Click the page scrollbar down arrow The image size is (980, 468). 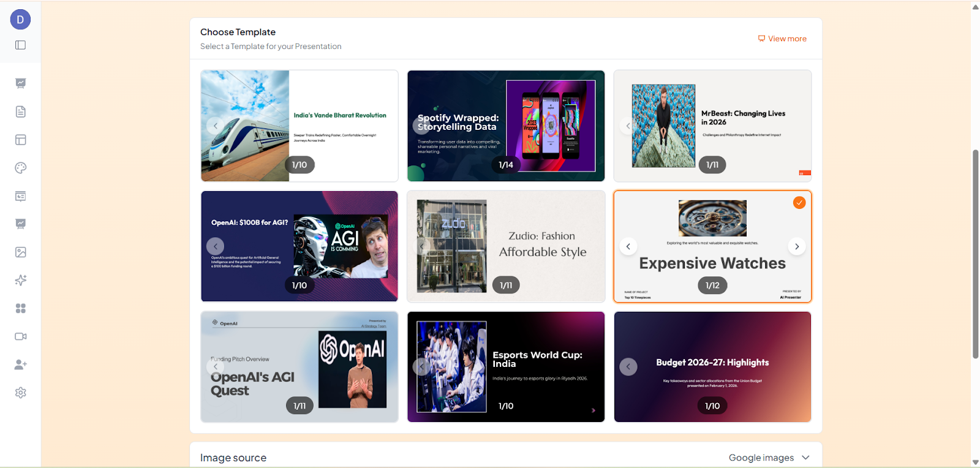tap(975, 462)
